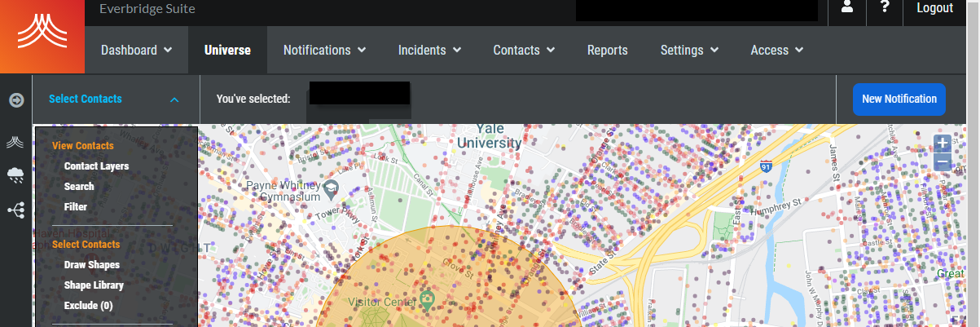Image resolution: width=980 pixels, height=327 pixels.
Task: Click the Interstate 91 highway shield
Action: pyautogui.click(x=765, y=166)
